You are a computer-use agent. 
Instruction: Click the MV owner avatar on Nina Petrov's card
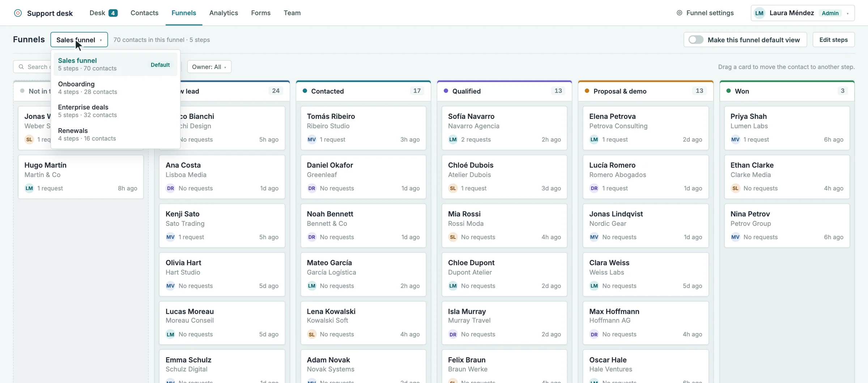click(x=735, y=237)
